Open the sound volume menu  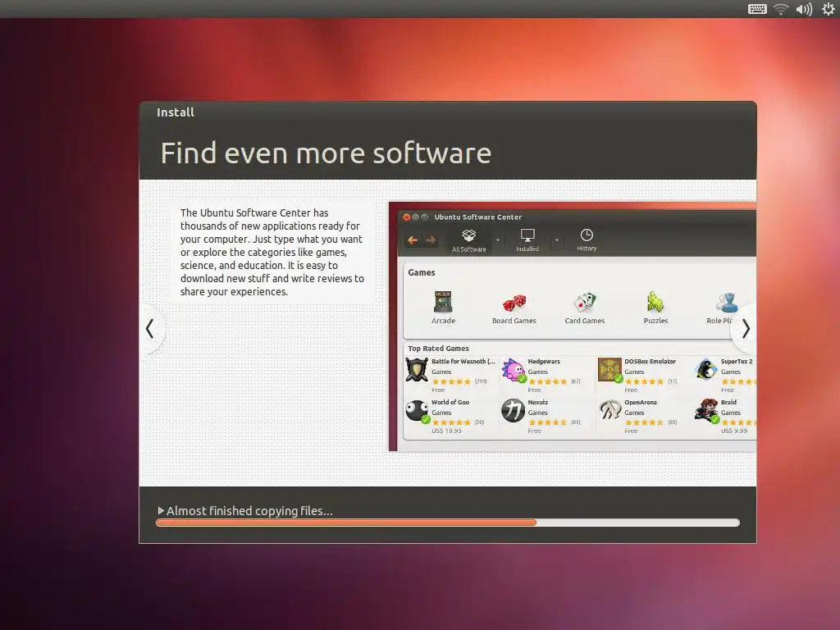(804, 9)
